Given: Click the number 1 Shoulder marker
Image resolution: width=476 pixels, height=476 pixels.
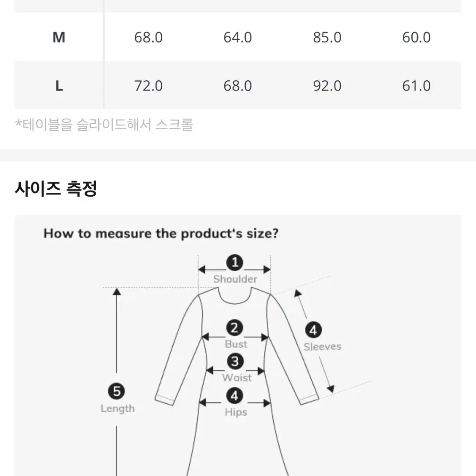Looking at the screenshot, I should [234, 263].
